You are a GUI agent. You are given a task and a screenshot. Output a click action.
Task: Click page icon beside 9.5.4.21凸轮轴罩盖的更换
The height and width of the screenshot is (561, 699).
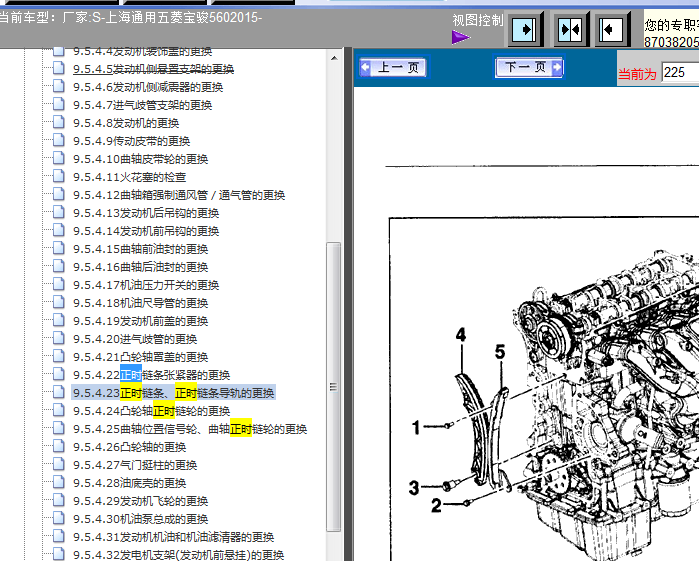[59, 356]
